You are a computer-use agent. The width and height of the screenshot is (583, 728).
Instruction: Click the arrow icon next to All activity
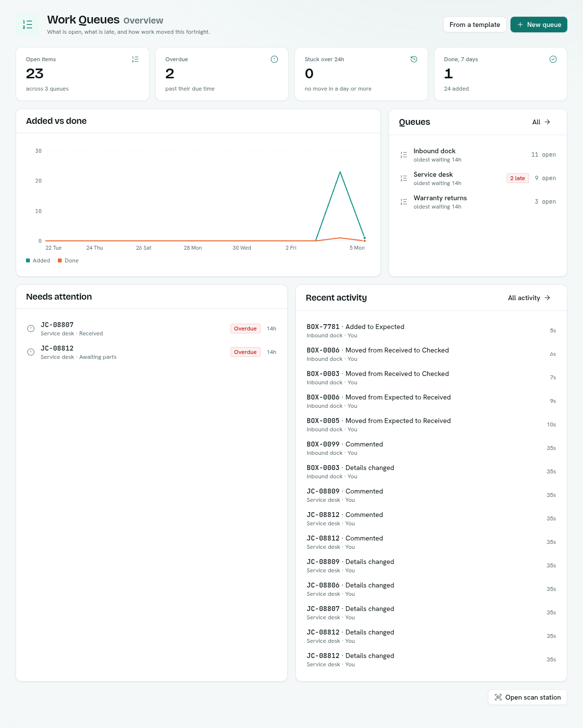[548, 298]
